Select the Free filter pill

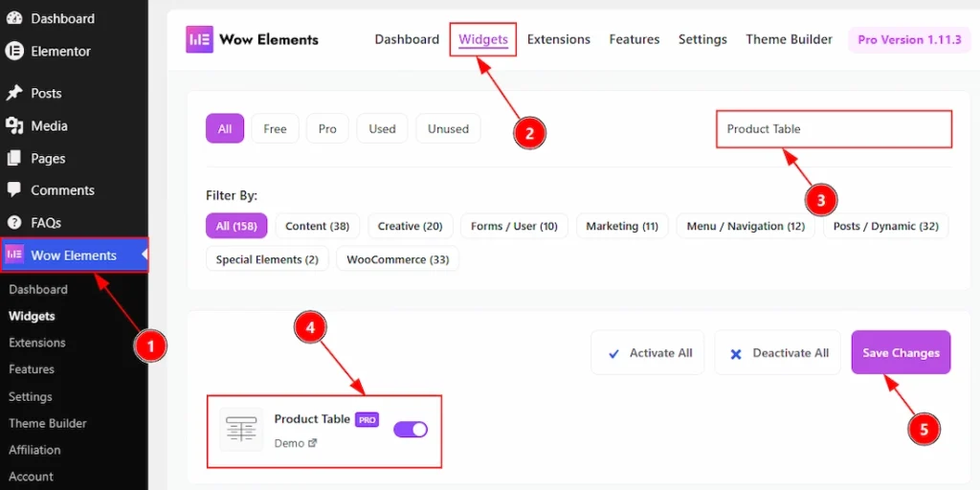pos(275,129)
